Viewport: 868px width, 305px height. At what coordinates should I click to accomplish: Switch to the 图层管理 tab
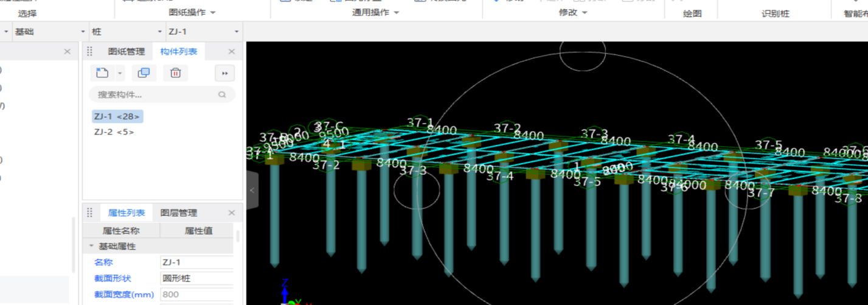point(179,212)
